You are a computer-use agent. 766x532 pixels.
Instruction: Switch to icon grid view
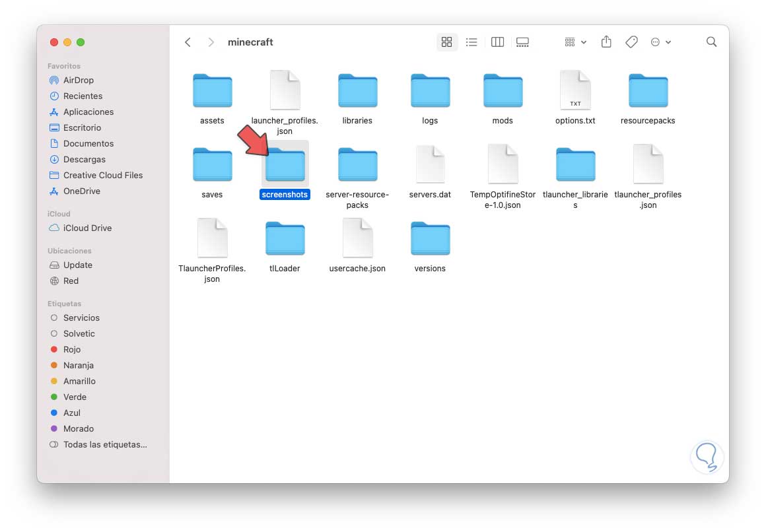tap(446, 42)
